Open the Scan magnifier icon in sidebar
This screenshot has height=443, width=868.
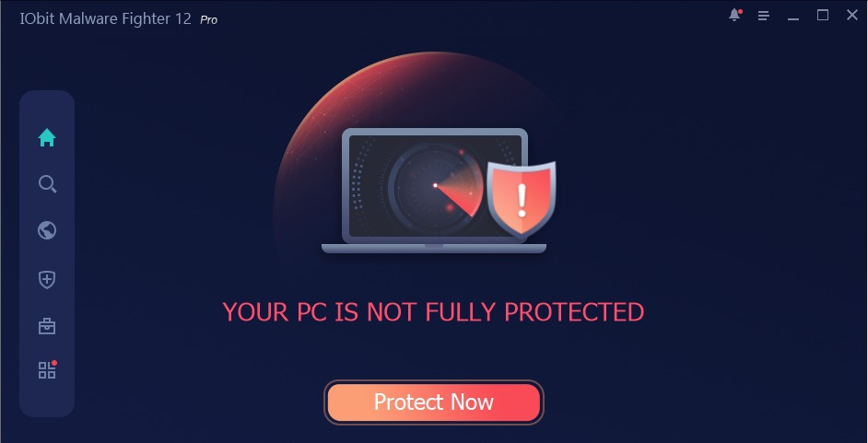(x=47, y=184)
